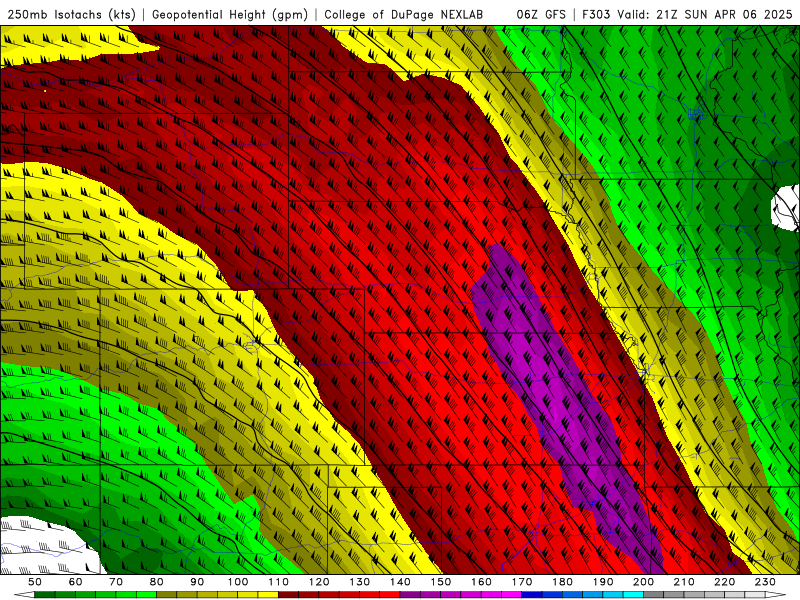The image size is (800, 600).
Task: Click the 110 label on the color scale
Action: (279, 582)
